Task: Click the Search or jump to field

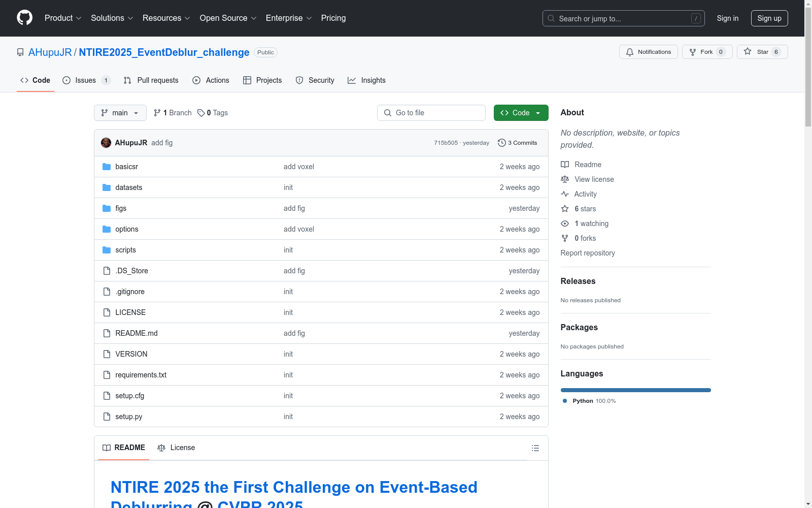Action: tap(624, 18)
